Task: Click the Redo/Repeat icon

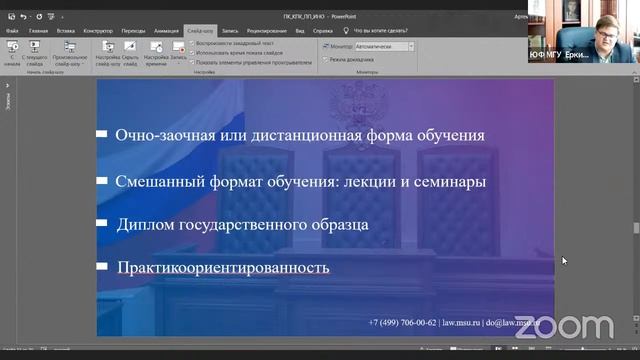Action: [39, 17]
